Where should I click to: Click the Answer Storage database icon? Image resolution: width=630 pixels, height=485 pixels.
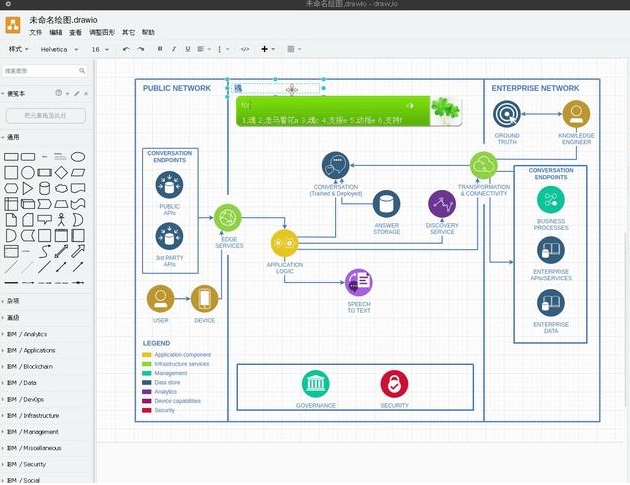click(386, 204)
